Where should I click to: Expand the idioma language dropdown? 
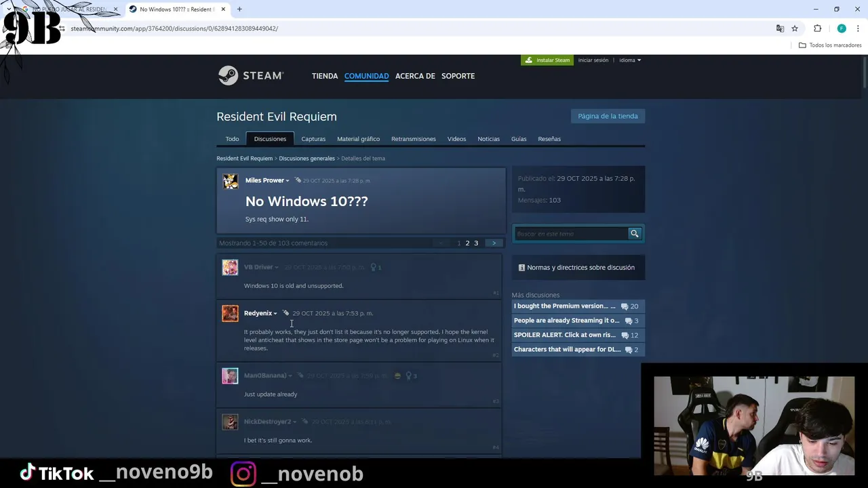630,60
